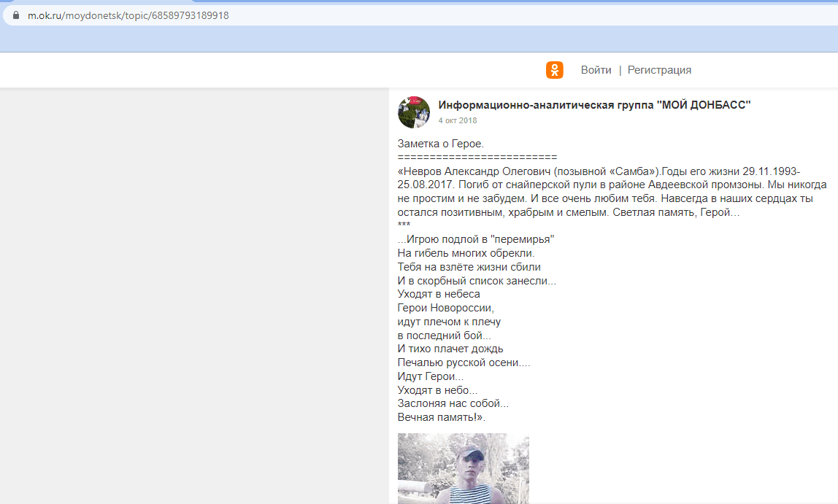Screen dimensions: 838x504
Task: Click the line Вечная память
Action: tap(442, 417)
